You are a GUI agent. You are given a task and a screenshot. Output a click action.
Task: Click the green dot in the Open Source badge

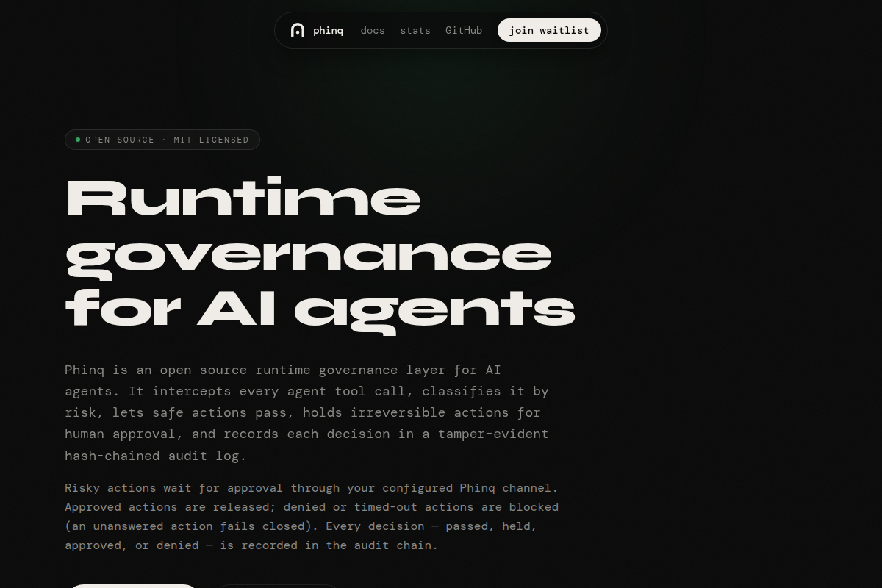point(78,140)
